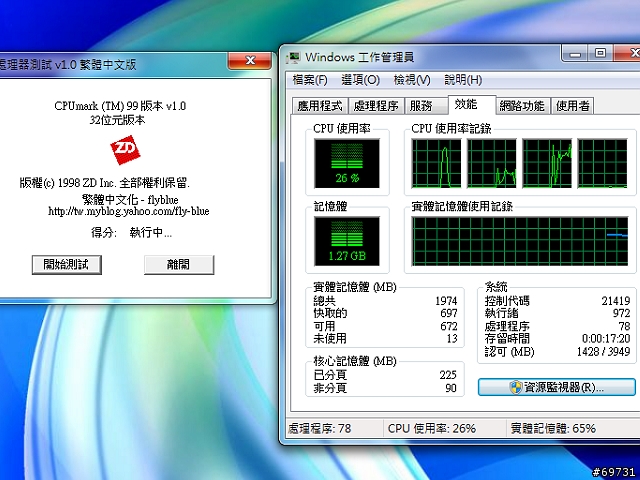Click the copyright '1998 ZD Inc.' line
Image resolution: width=640 pixels, height=480 pixels.
coord(104,183)
